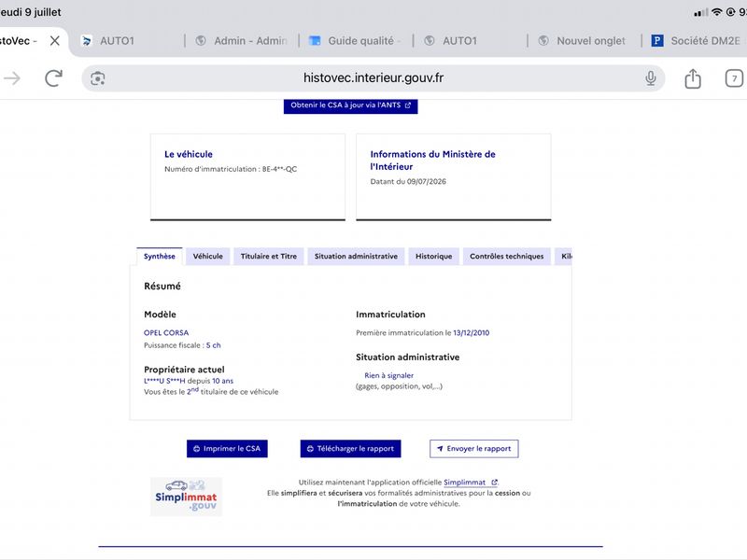Screen dimensions: 747x560
Task: Close the HistoVec browser tab
Action: [x=55, y=41]
